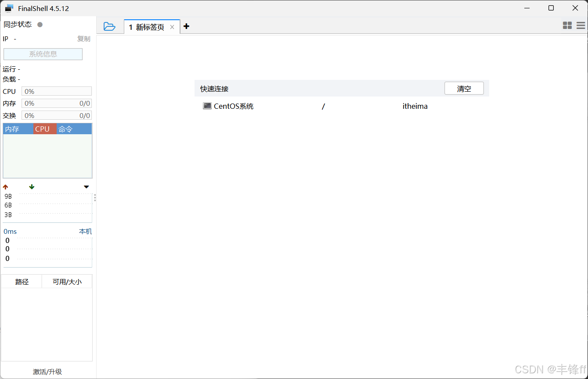Click the 路径 column header
This screenshot has height=379, width=588.
[x=22, y=282]
